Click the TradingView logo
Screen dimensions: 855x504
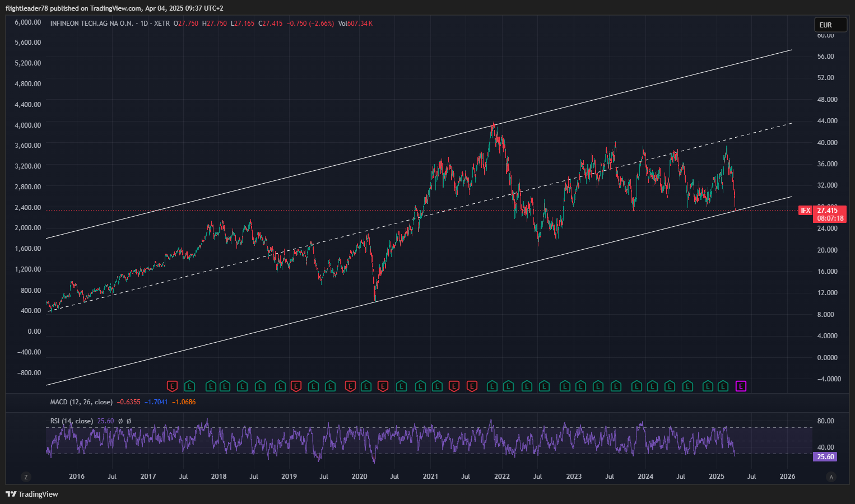coord(32,494)
